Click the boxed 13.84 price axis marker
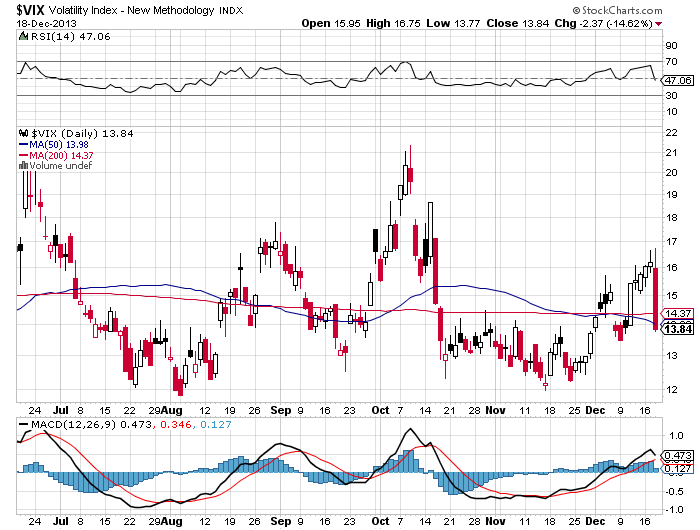This screenshot has height=530, width=700. [679, 330]
